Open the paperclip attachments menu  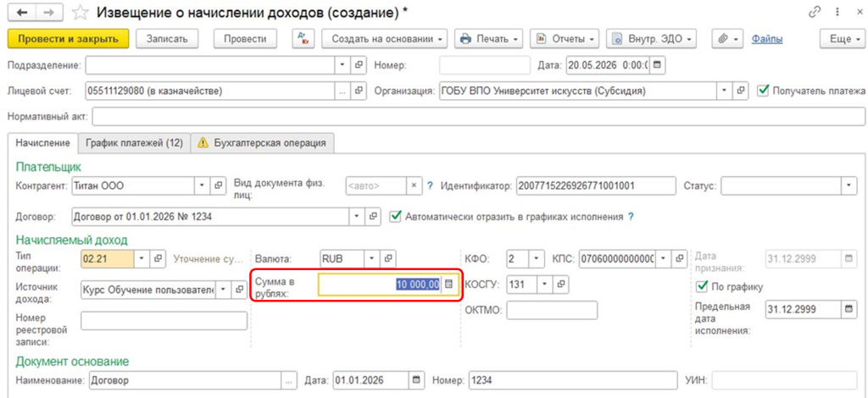point(728,39)
